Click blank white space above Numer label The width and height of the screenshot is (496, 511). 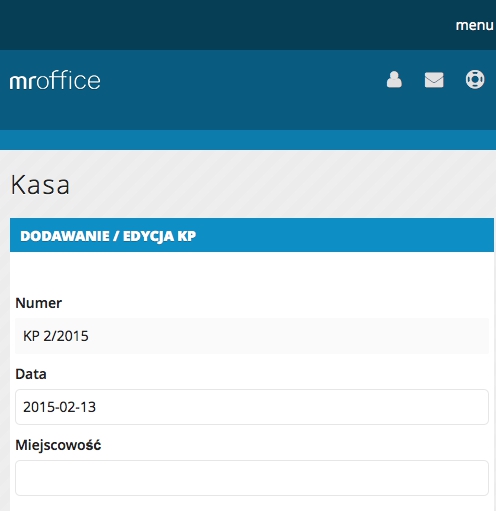point(252,273)
